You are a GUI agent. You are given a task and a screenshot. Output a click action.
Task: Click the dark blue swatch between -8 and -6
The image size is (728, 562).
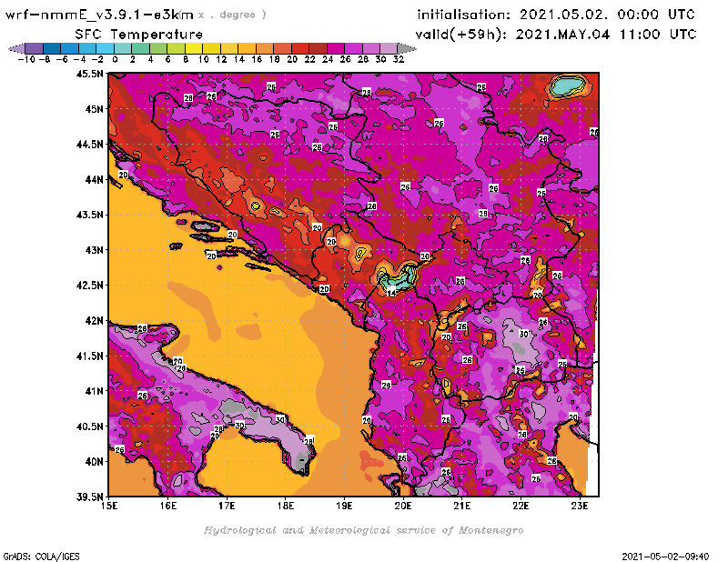point(52,48)
